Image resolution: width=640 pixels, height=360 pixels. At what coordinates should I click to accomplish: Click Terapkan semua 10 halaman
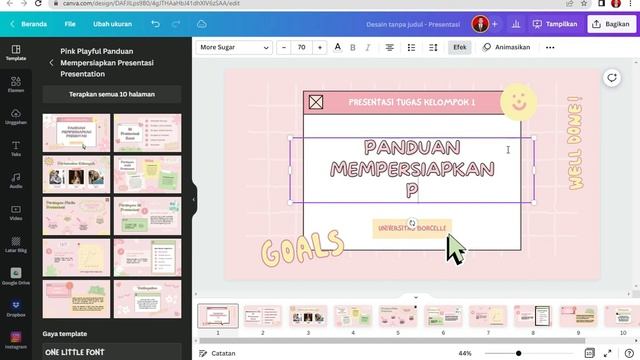pos(112,94)
